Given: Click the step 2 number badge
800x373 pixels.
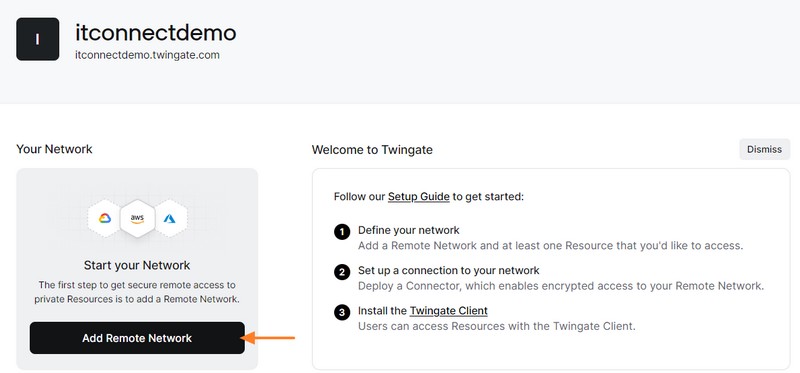Looking at the screenshot, I should tap(342, 272).
